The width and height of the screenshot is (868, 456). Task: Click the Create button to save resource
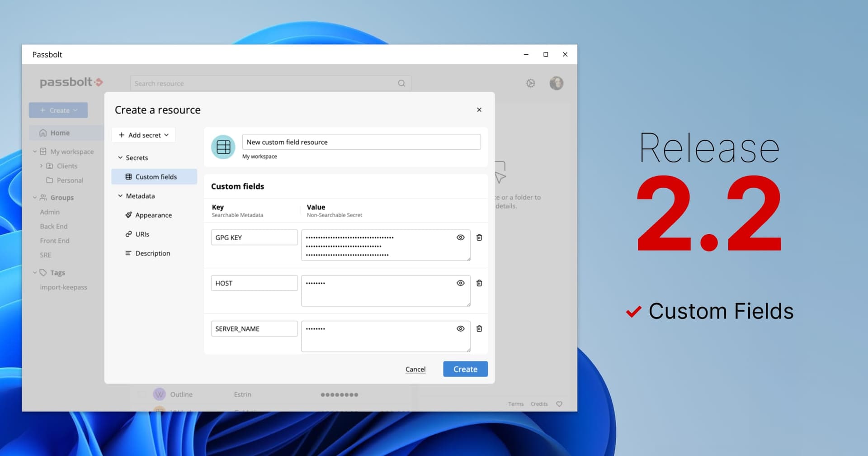pos(465,369)
